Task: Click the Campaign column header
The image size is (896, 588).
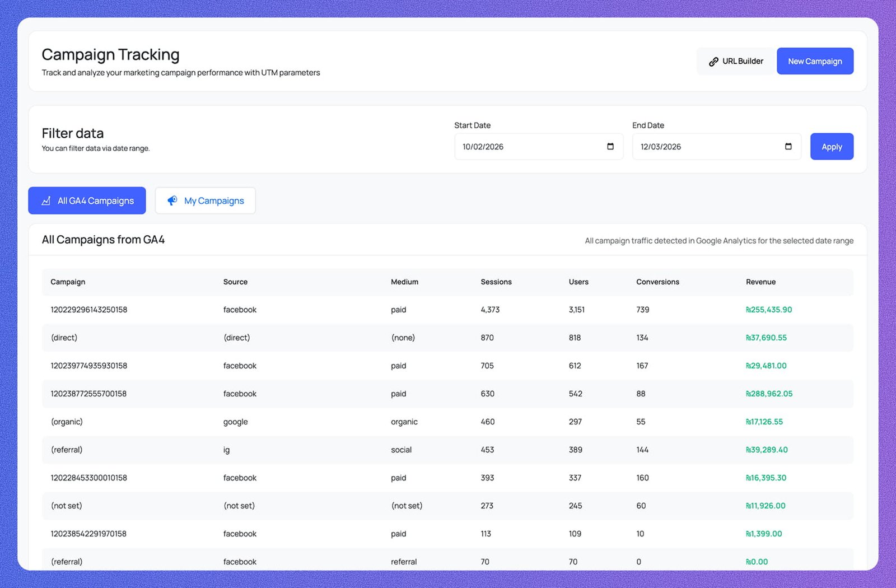Action: pyautogui.click(x=67, y=282)
